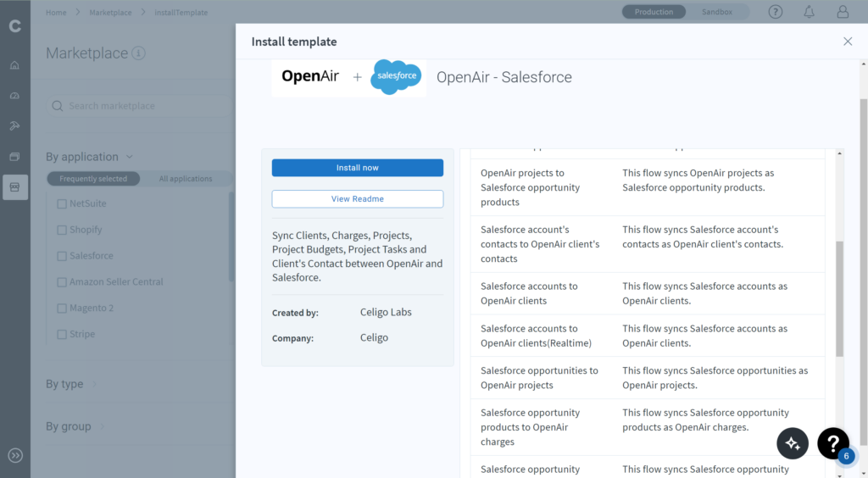The image size is (868, 478).
Task: Click the Salesforce cloud logo
Action: point(396,76)
